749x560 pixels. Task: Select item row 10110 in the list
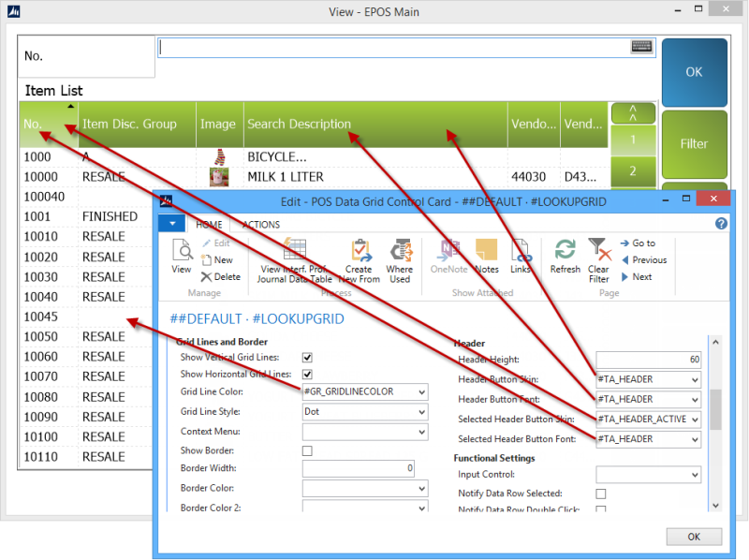coord(86,457)
